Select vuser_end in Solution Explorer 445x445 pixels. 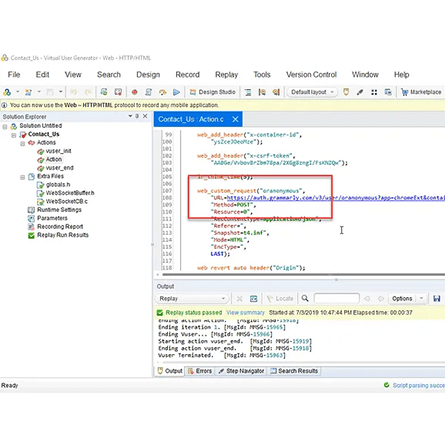(x=59, y=168)
